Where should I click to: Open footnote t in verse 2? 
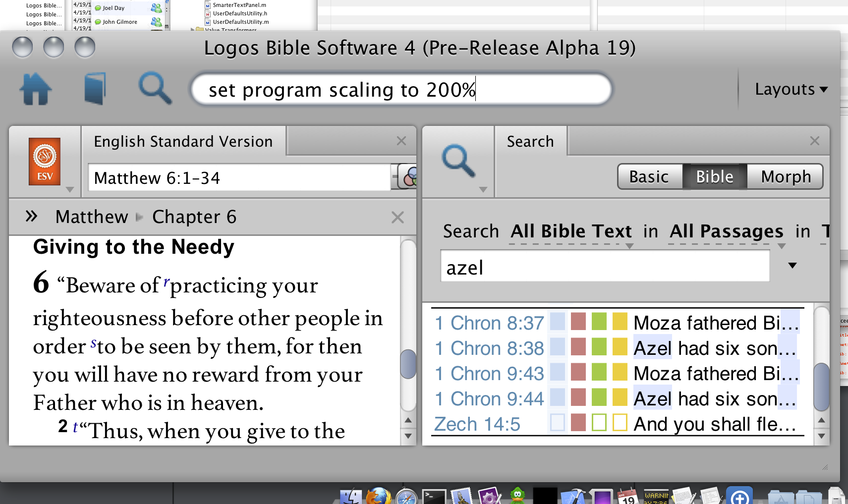coord(75,427)
